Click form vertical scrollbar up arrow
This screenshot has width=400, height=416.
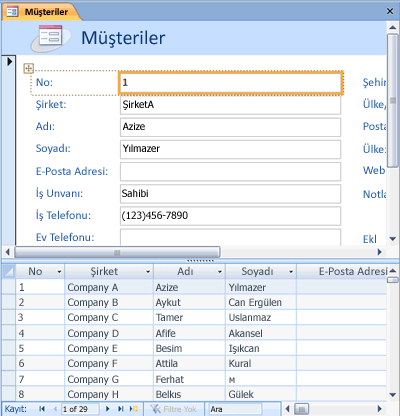(x=392, y=27)
